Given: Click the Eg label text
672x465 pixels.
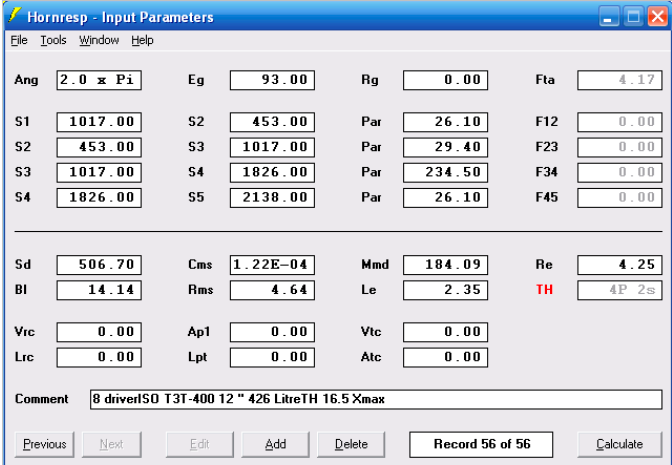Looking at the screenshot, I should [x=196, y=80].
